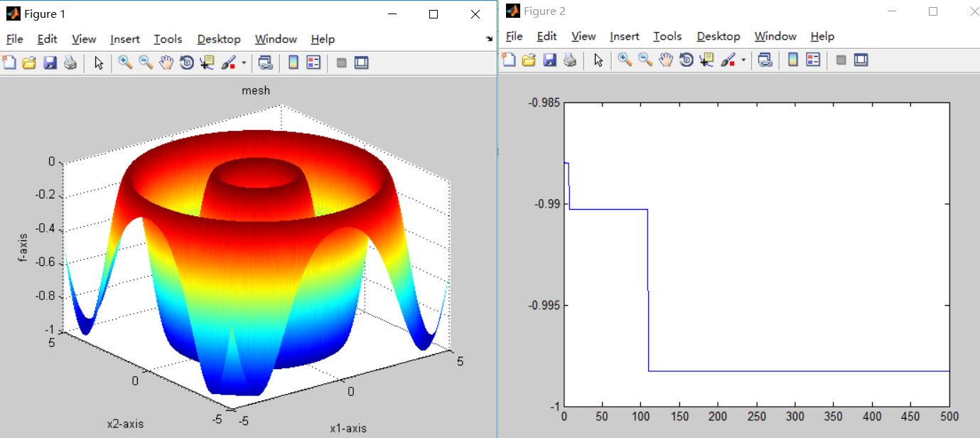Open brush dropdown arrow in Figure 2
This screenshot has height=438, width=980.
coord(743,60)
